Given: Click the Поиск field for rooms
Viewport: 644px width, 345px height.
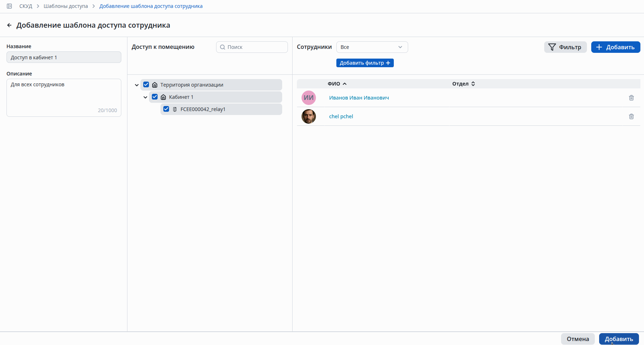Looking at the screenshot, I should (x=252, y=47).
